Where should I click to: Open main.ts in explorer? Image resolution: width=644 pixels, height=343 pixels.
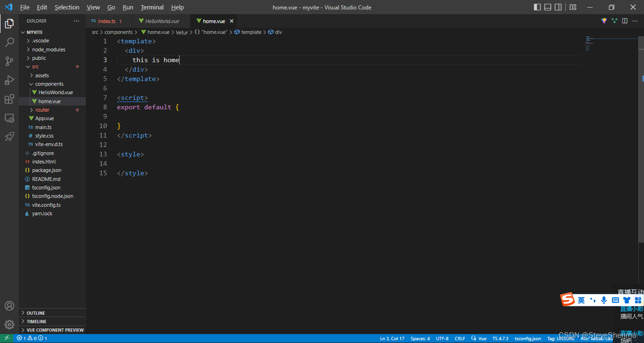point(52,127)
